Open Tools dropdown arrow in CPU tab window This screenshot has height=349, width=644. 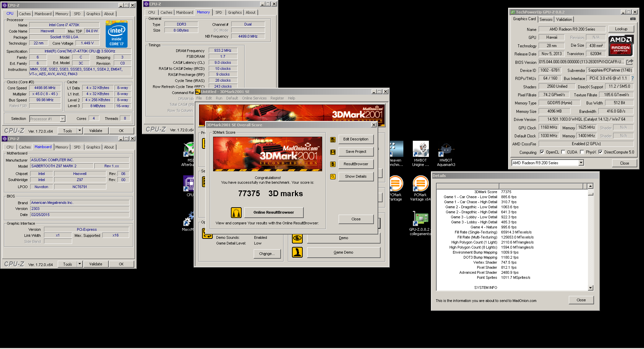point(80,131)
